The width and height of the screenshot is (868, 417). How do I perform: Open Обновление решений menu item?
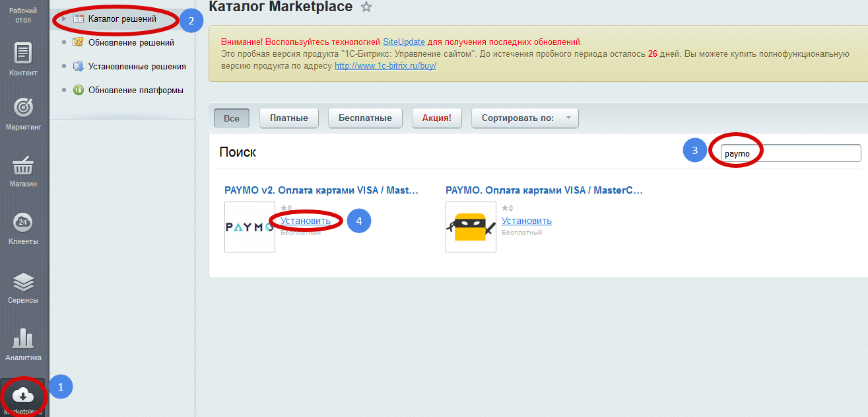tap(131, 42)
